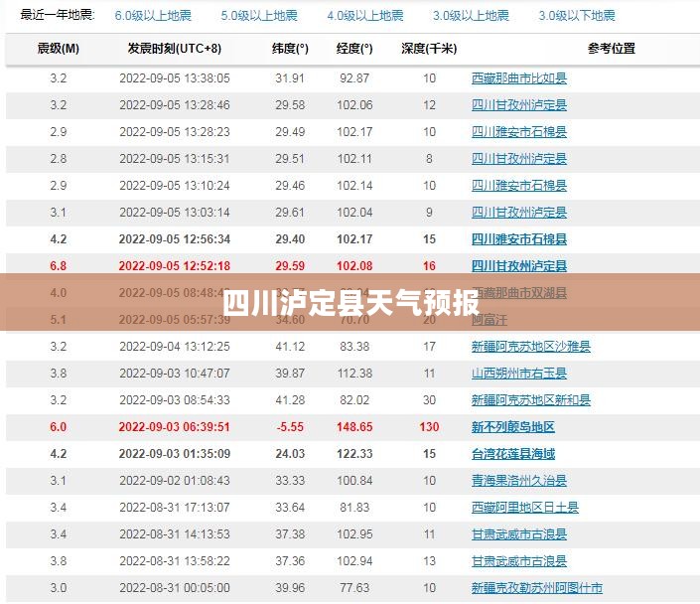Viewport: 700px width, 604px height.
Task: Click the longitude value 148.65
Action: pos(354,427)
